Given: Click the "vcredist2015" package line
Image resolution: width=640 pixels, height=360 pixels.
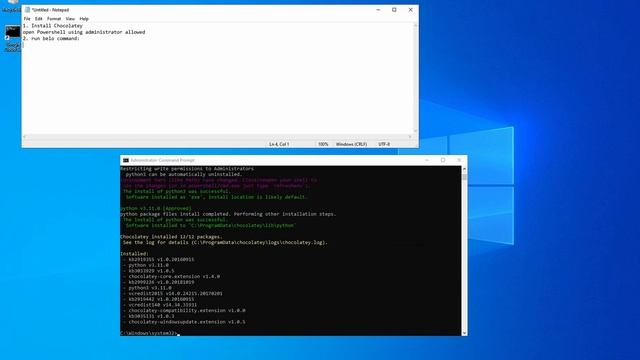Looking at the screenshot, I should (176, 293).
